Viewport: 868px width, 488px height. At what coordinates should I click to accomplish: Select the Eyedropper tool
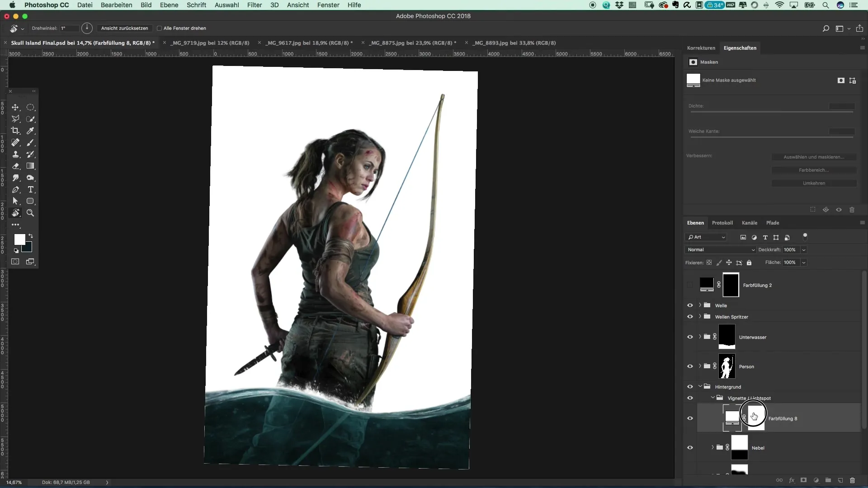pos(30,131)
